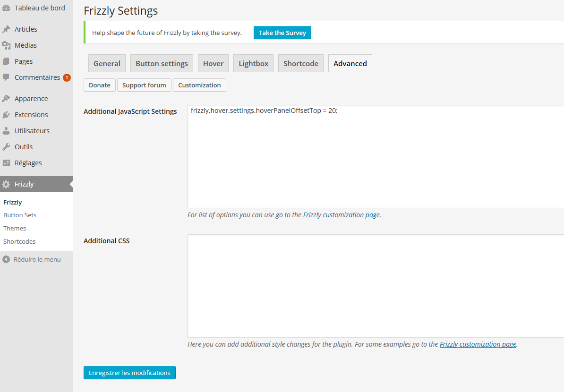Click the Frizzly Settings page heading
Viewport: 564px width, 392px height.
click(121, 11)
